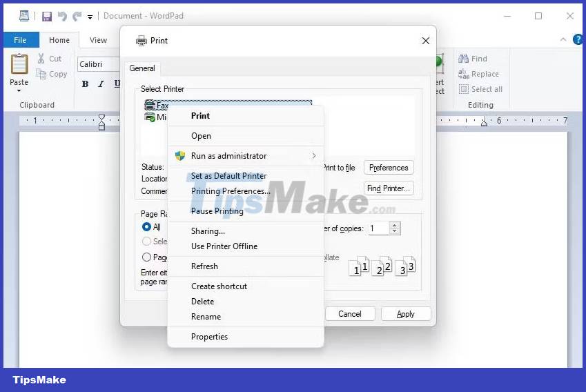Click the Redo arrow in quick access toolbar
The image size is (586, 392).
(77, 16)
